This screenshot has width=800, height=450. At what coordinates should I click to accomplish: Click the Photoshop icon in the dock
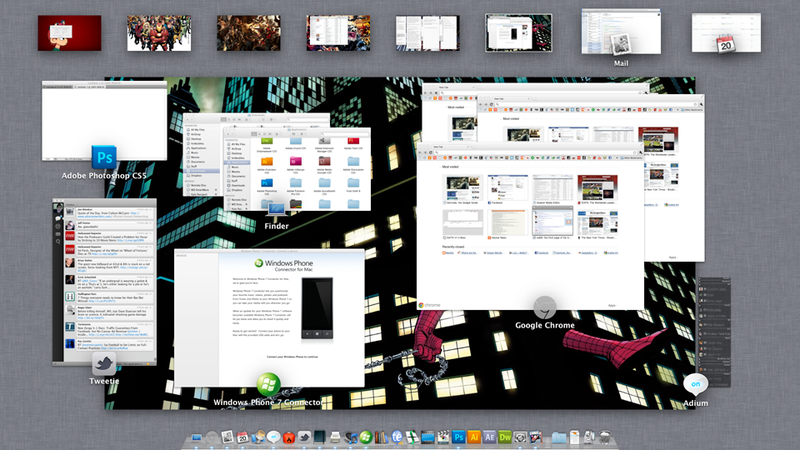459,437
